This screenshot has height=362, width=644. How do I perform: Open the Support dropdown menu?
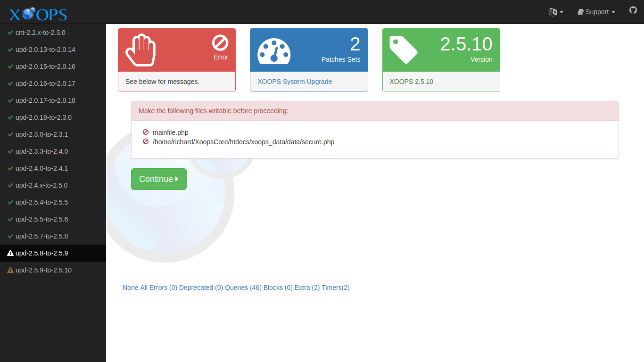click(596, 12)
